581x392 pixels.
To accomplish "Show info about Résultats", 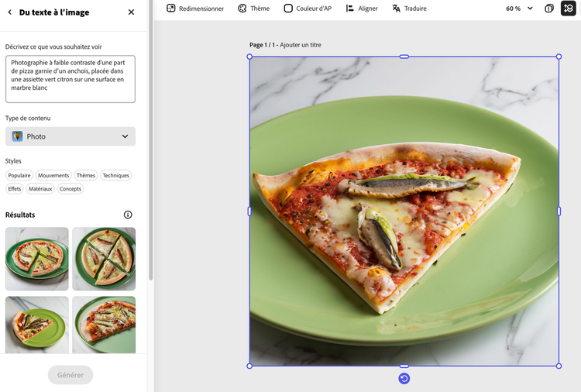I will 128,215.
